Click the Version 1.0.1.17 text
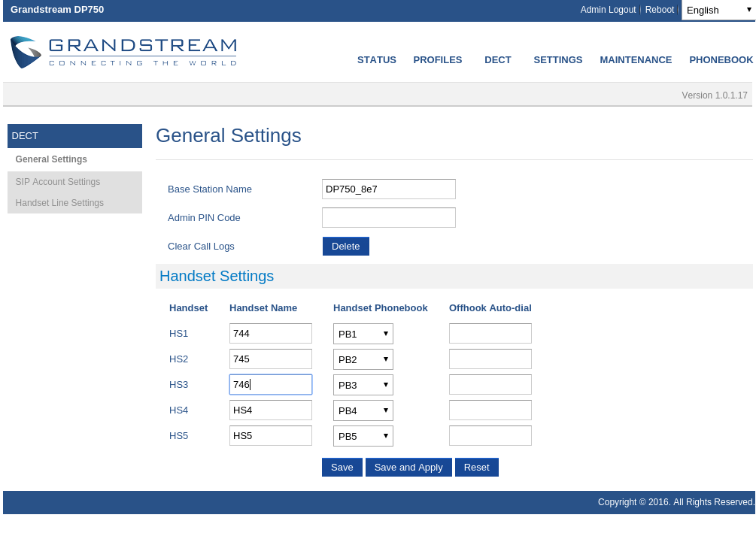This screenshot has height=539, width=756. pos(715,95)
